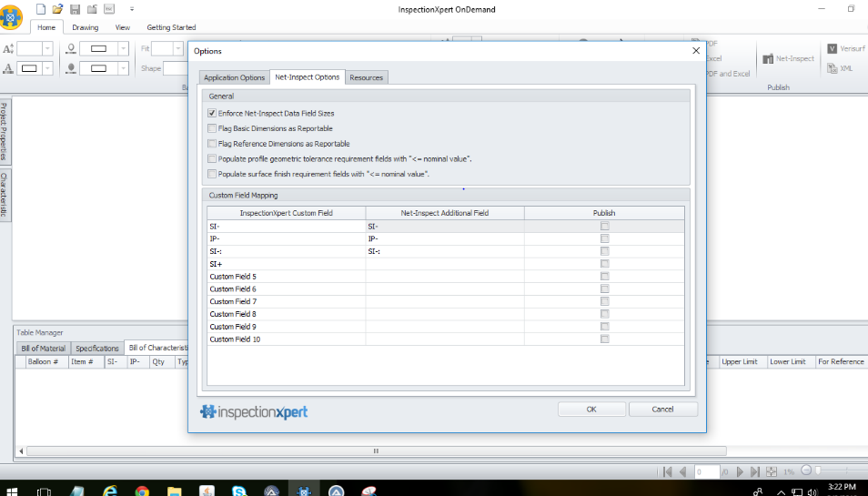Image resolution: width=868 pixels, height=496 pixels.
Task: Close the Options dialog with X
Action: [696, 50]
